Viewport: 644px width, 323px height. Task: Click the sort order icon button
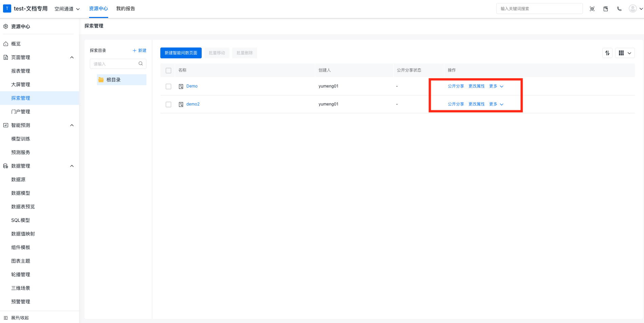(x=607, y=53)
